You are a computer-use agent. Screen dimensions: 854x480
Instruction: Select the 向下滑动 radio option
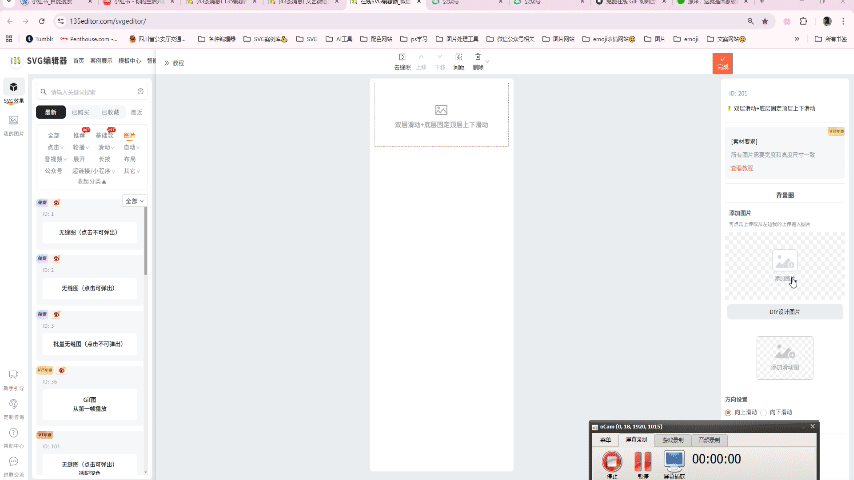(x=764, y=412)
